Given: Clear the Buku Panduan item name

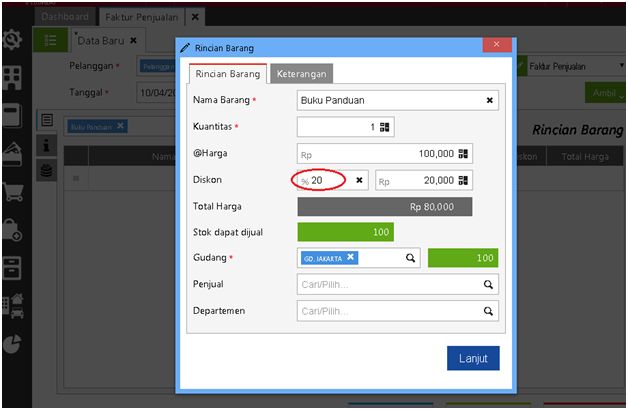Looking at the screenshot, I should 489,100.
